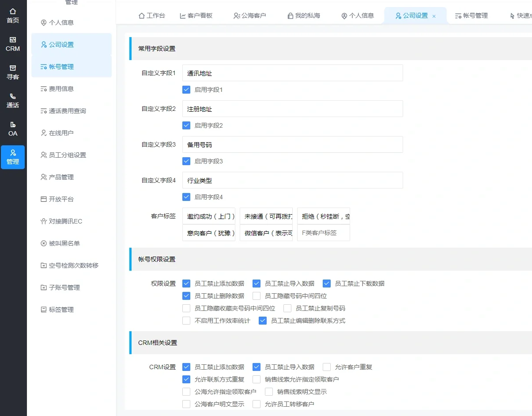Viewport: 532px width, 416px height.
Task: Toggle 启用字段3 checkbox
Action: click(186, 161)
